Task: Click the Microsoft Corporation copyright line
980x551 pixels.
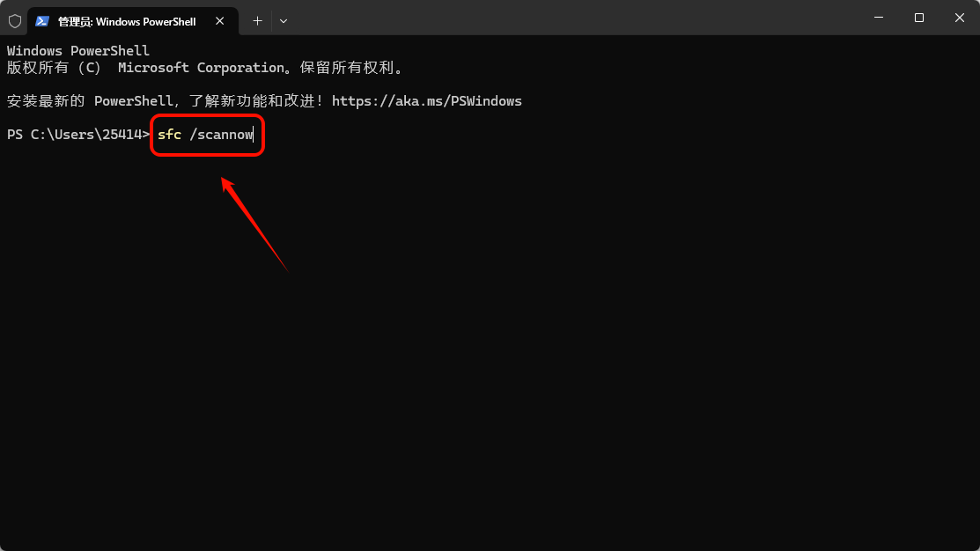Action: pyautogui.click(x=206, y=68)
